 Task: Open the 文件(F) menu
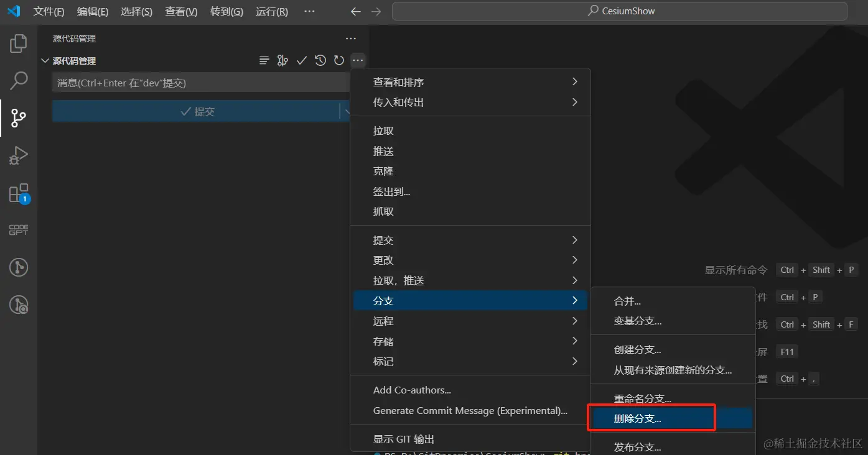coord(49,12)
